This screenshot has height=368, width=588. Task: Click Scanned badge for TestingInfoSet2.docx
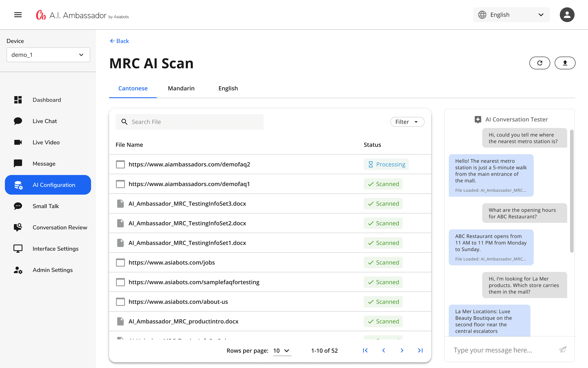coord(383,223)
